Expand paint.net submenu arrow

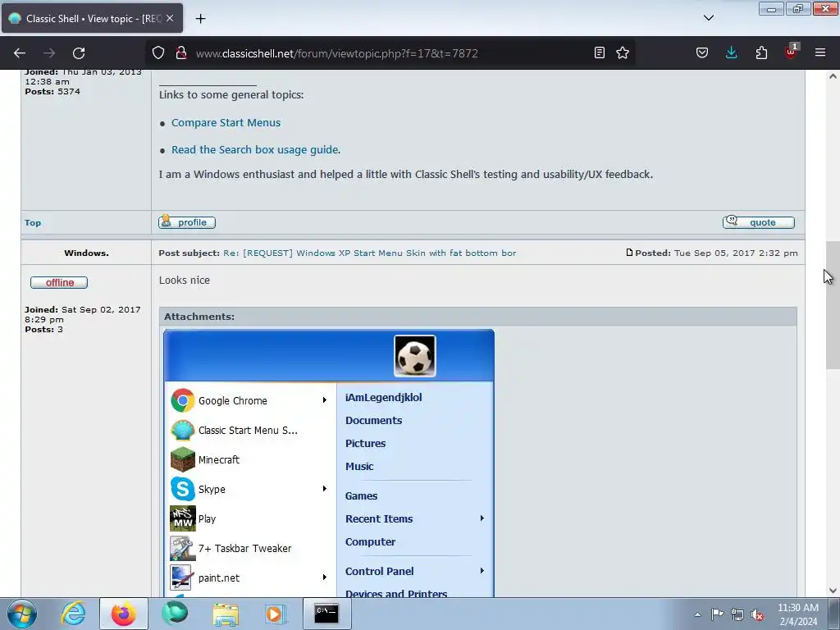pos(325,577)
